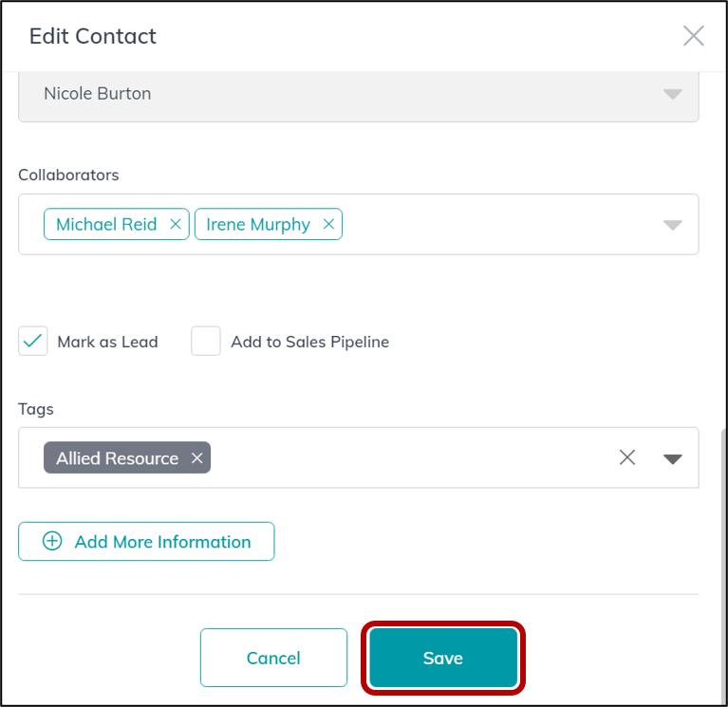The height and width of the screenshot is (707, 728).
Task: Click the Mark as Lead label
Action: (x=107, y=343)
